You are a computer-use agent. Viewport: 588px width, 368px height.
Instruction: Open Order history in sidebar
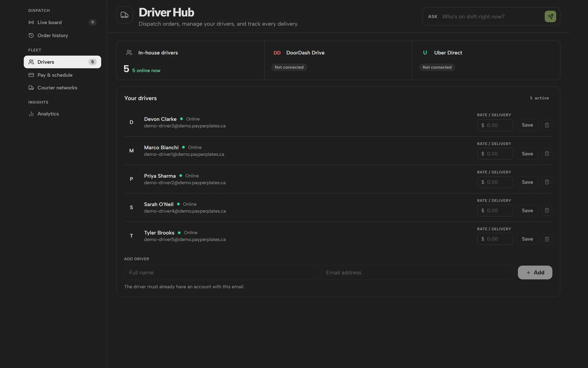62,35
